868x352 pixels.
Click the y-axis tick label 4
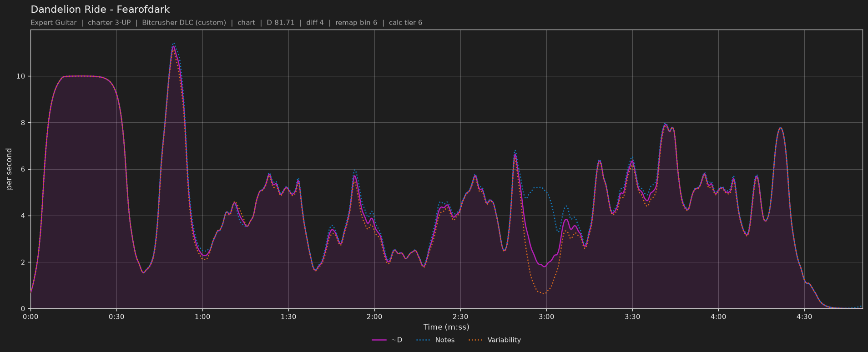[x=23, y=216]
